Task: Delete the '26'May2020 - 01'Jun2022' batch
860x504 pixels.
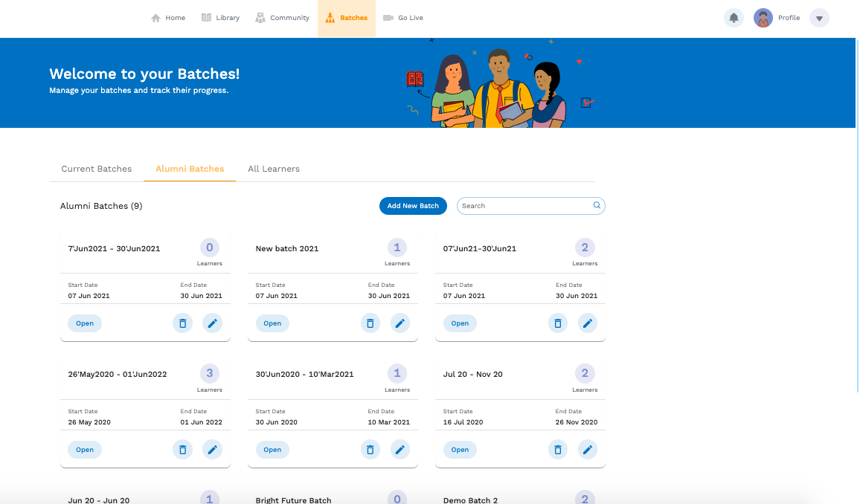Action: 182,450
